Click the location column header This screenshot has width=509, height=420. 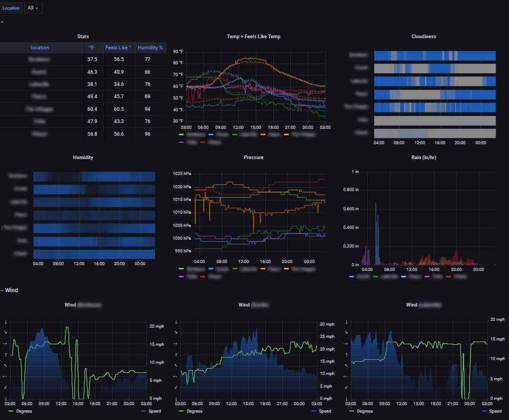click(x=40, y=47)
